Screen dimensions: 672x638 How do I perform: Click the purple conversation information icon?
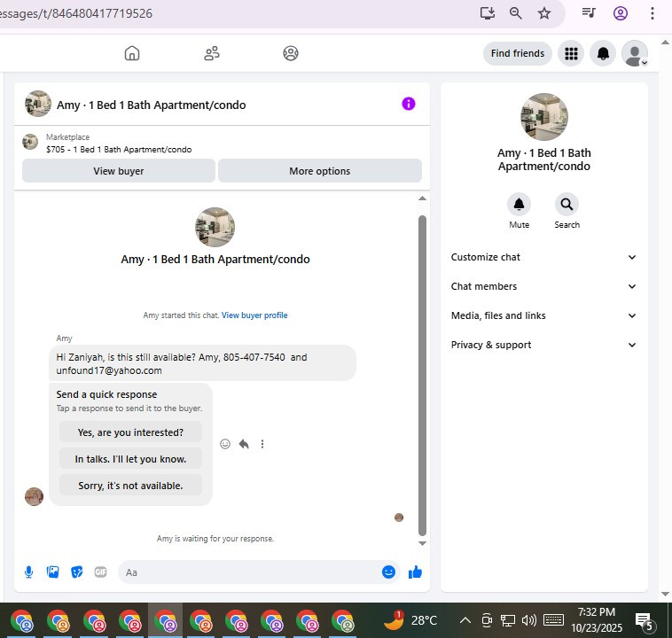click(x=409, y=104)
